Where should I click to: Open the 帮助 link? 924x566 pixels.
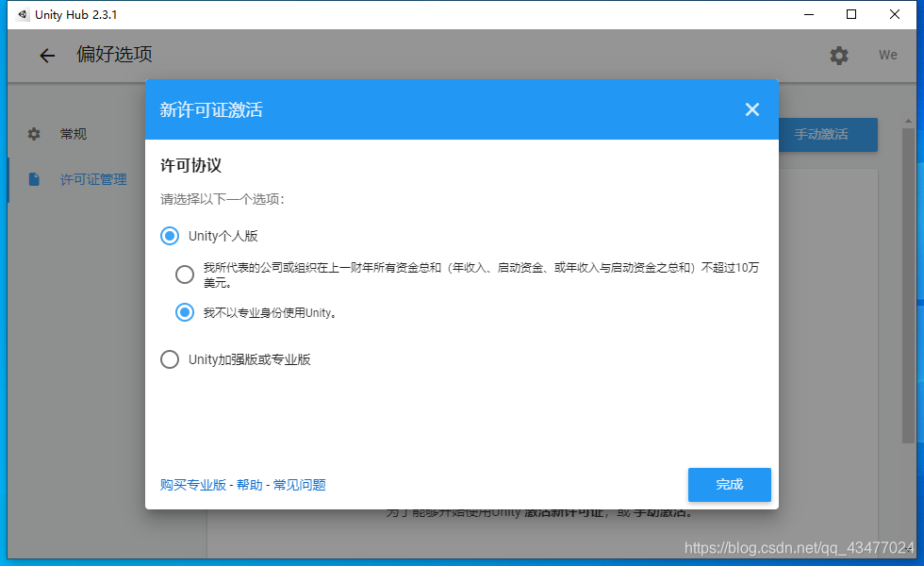[x=249, y=485]
